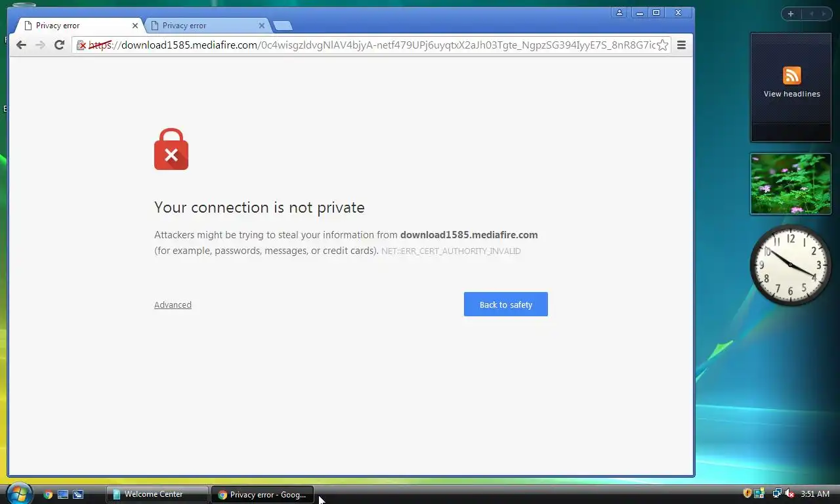Viewport: 840px width, 504px height.
Task: Click the analog clock gadget
Action: (x=790, y=265)
